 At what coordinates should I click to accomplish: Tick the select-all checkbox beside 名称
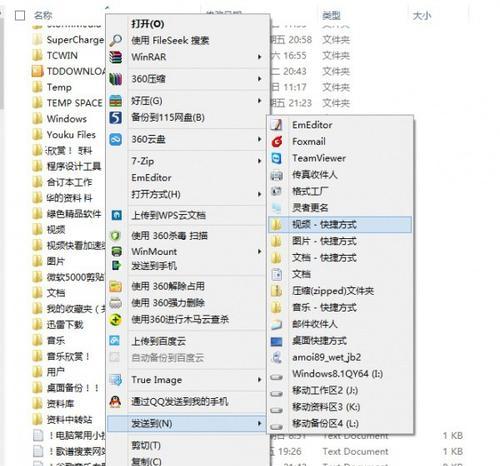20,15
